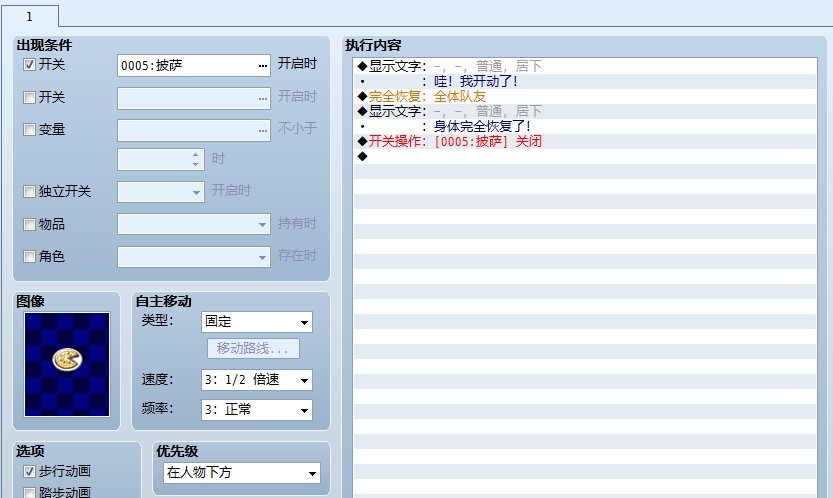Click the 移动路线... button
Screen dimensions: 833x498
pos(253,349)
